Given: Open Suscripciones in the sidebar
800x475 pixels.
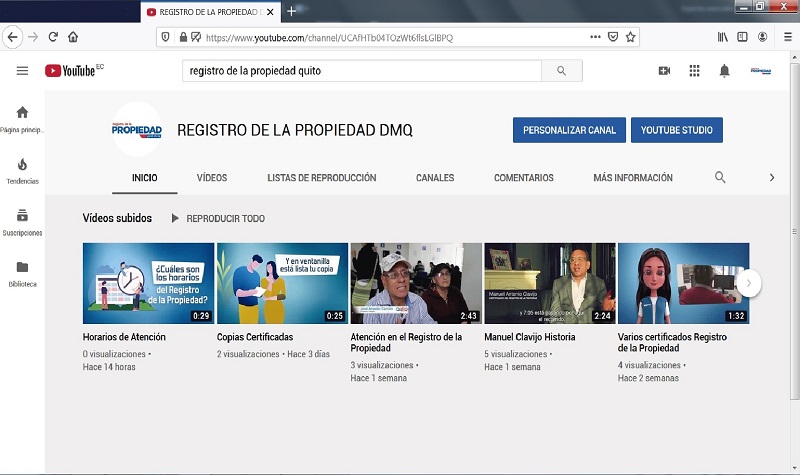Looking at the screenshot, I should [22, 222].
